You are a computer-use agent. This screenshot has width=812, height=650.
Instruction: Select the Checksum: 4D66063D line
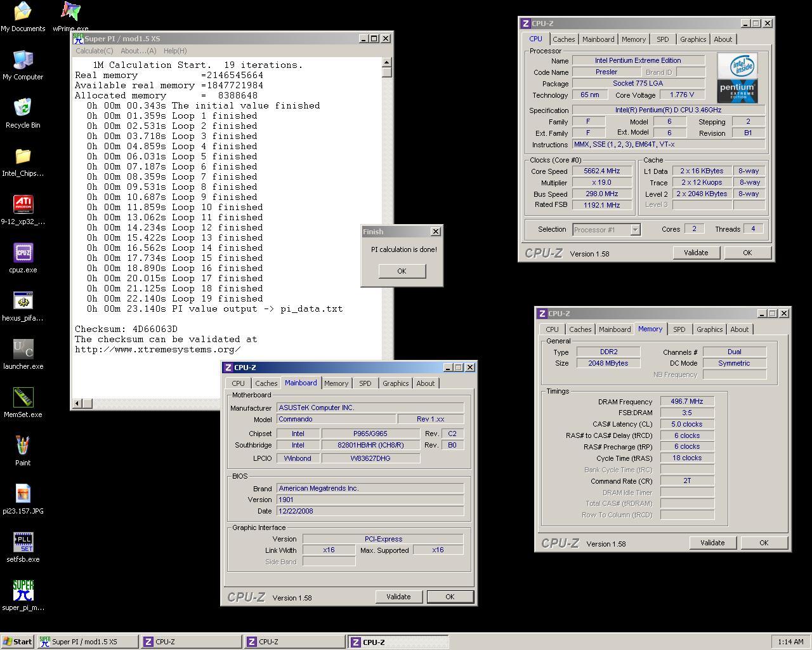pos(126,329)
